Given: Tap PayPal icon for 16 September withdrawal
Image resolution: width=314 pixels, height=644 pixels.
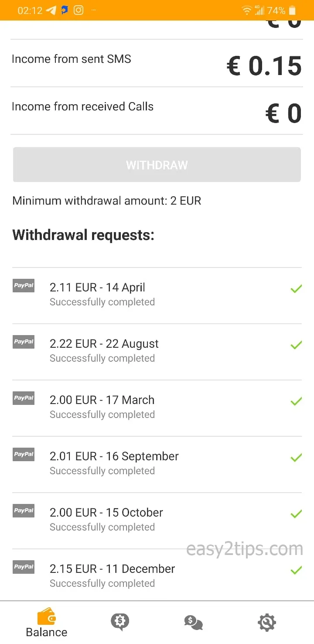Looking at the screenshot, I should pos(24,454).
